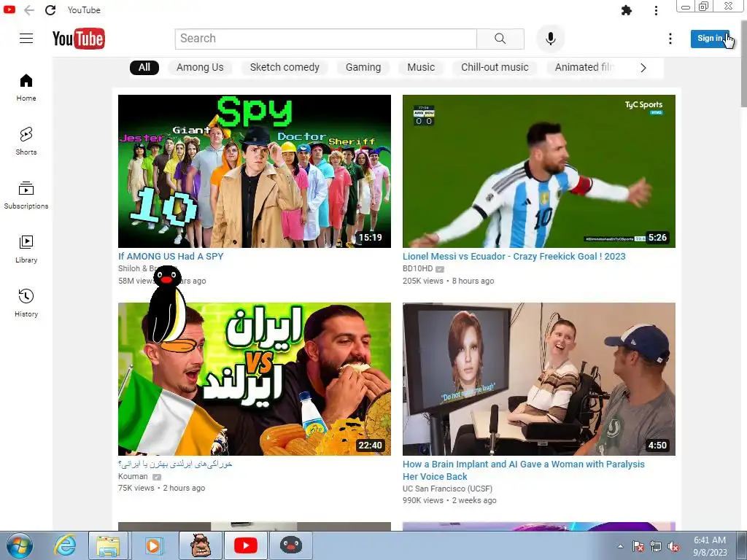Click the penguin mascot overlay
747x560 pixels.
(x=169, y=308)
